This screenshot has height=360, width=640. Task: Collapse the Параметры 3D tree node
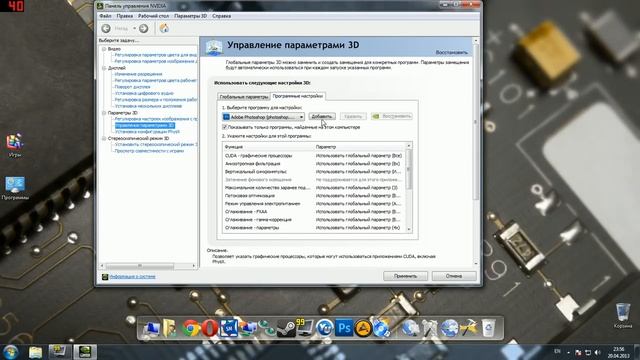104,113
